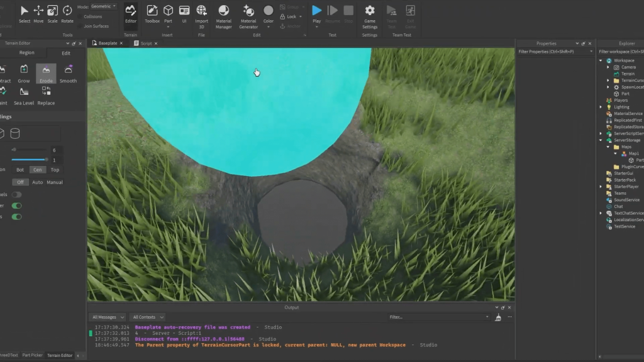Screen dimensions: 644x362
Task: Enable the first settings toggle switch
Action: [16, 195]
